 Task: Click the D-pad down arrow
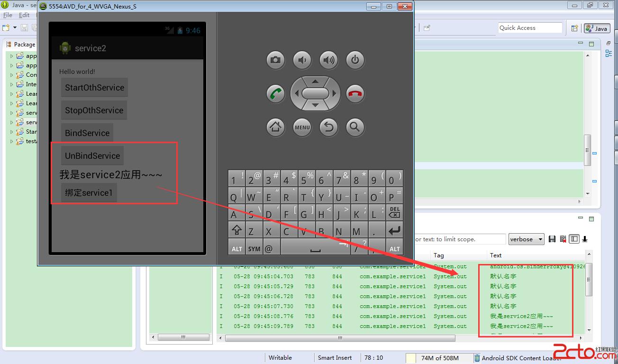(x=315, y=105)
